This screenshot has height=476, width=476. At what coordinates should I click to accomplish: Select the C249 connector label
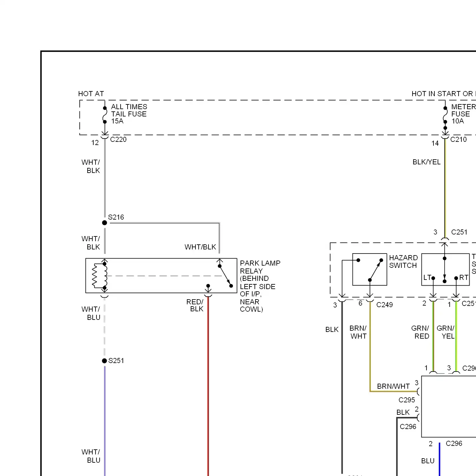(x=384, y=305)
